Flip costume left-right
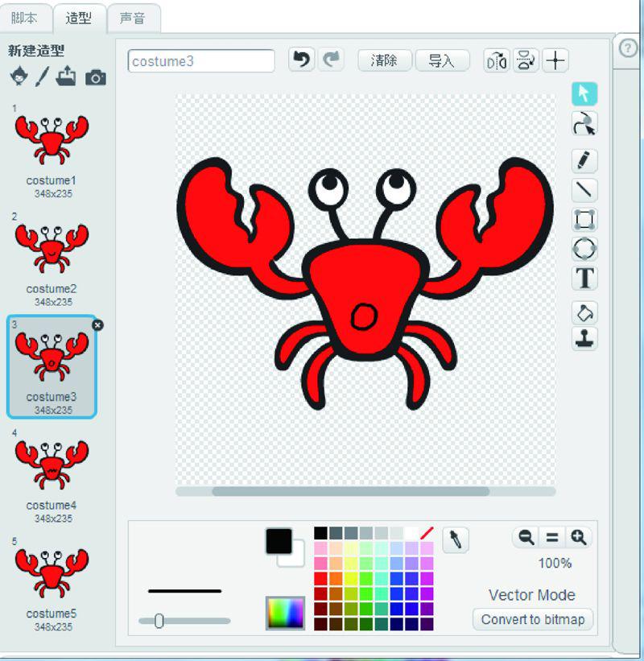This screenshot has width=644, height=661. pyautogui.click(x=497, y=60)
